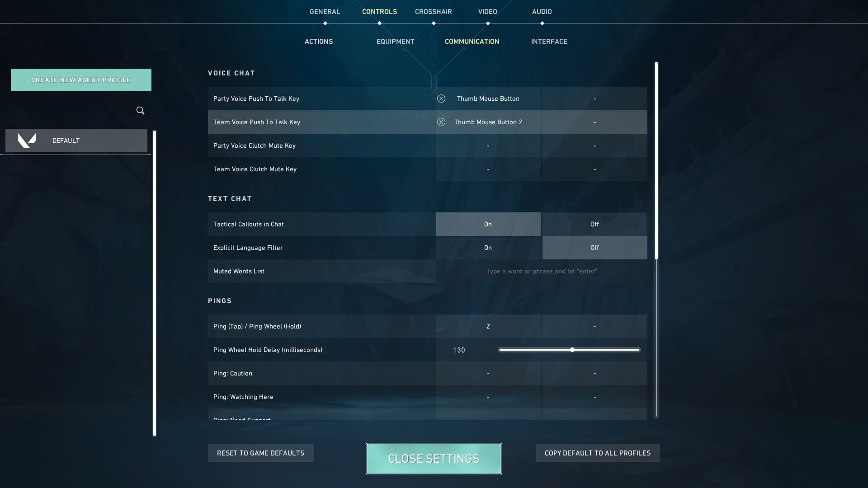This screenshot has width=868, height=488.
Task: Click RESET TO GAME DEFAULTS button
Action: [260, 453]
